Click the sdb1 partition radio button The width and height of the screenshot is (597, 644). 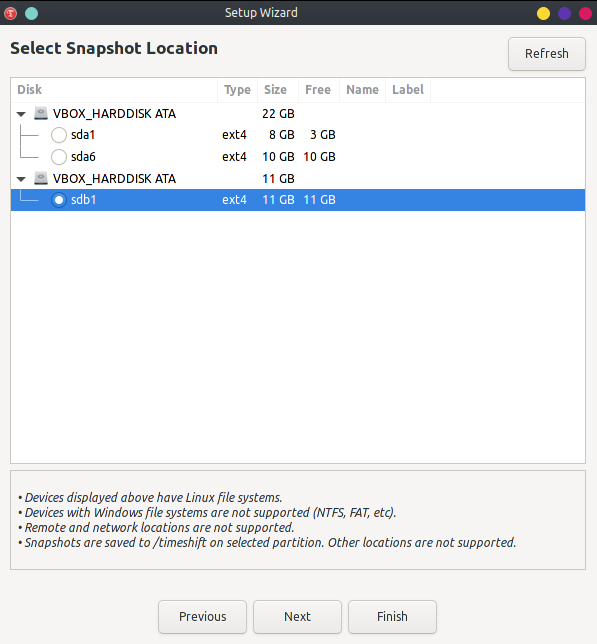59,200
